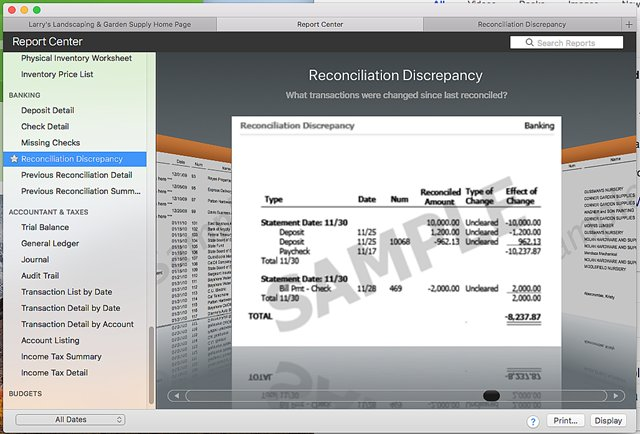Viewport: 640px width, 434px height.
Task: Click TOTAL value -8,237.87 in preview
Action: point(523,317)
